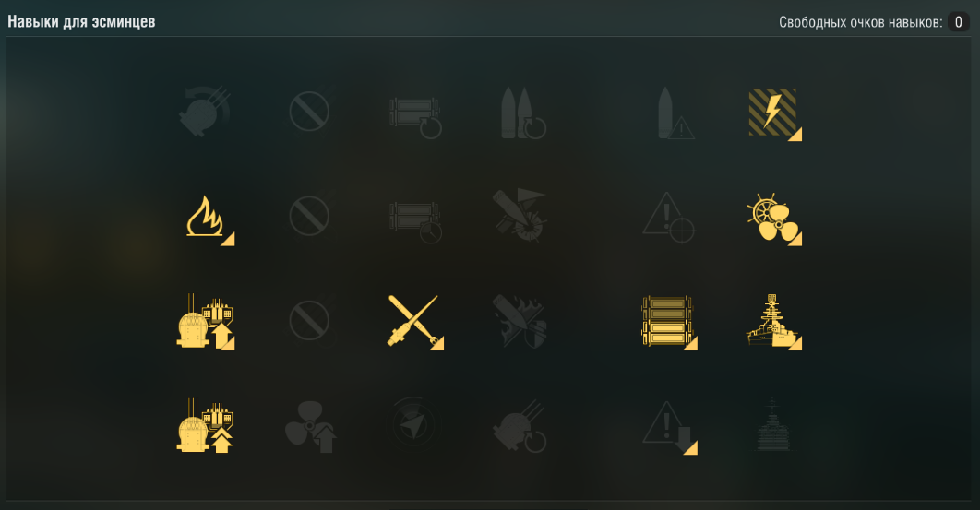
Task: Click the golden warship superstructure skill icon
Action: pos(773,321)
